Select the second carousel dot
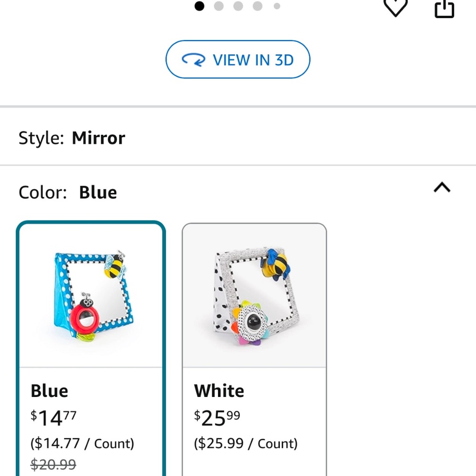 (219, 6)
